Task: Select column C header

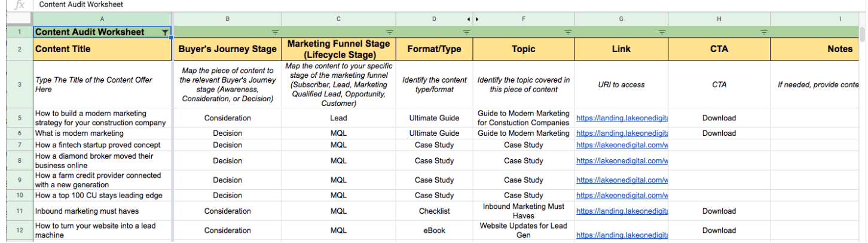Action: [338, 19]
